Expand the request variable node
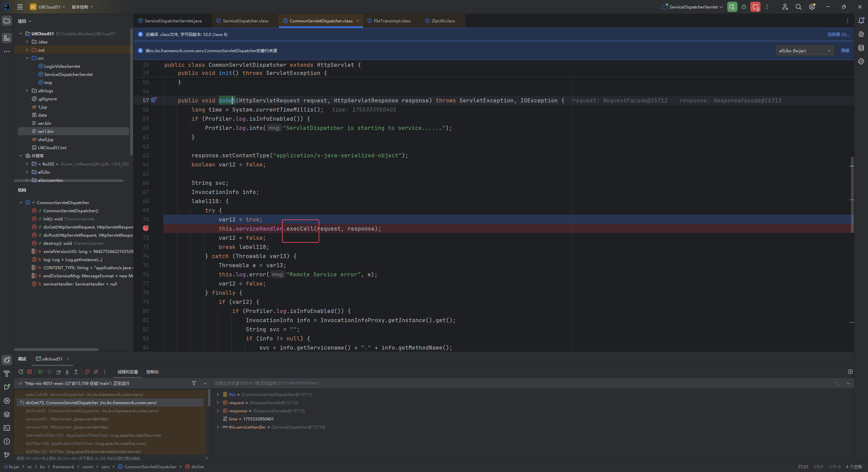Screen dimensions: 868x472 218,402
